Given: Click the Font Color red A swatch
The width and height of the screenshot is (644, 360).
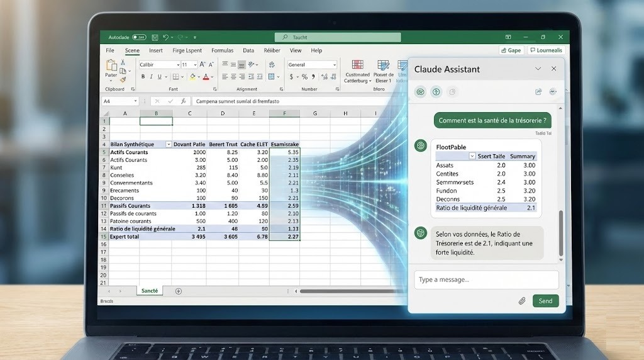Looking at the screenshot, I should [x=206, y=76].
